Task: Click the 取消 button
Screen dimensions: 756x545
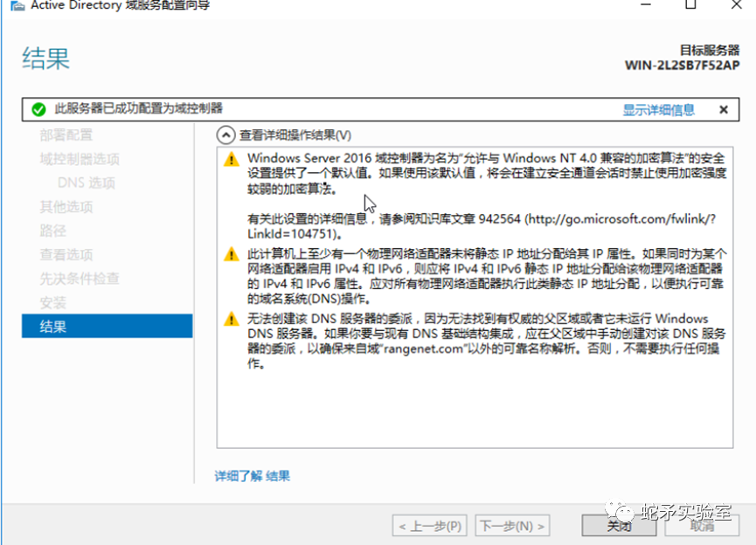Action: tap(702, 526)
